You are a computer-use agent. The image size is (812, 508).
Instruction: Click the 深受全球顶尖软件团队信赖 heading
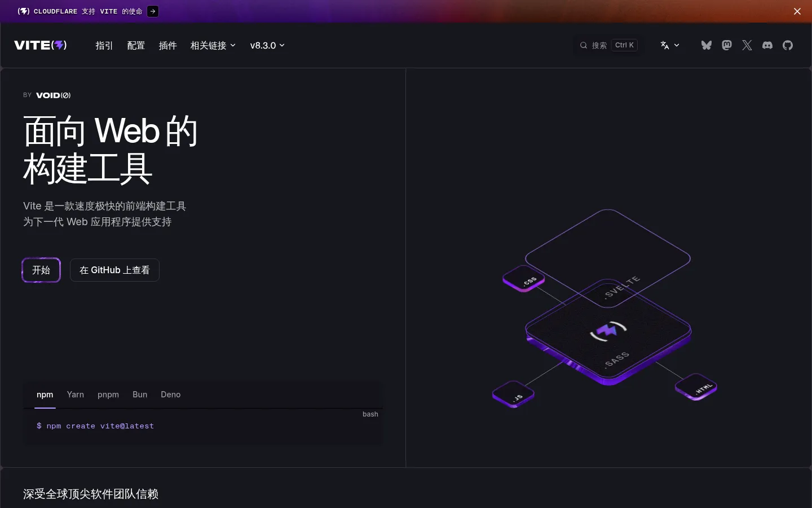[91, 494]
